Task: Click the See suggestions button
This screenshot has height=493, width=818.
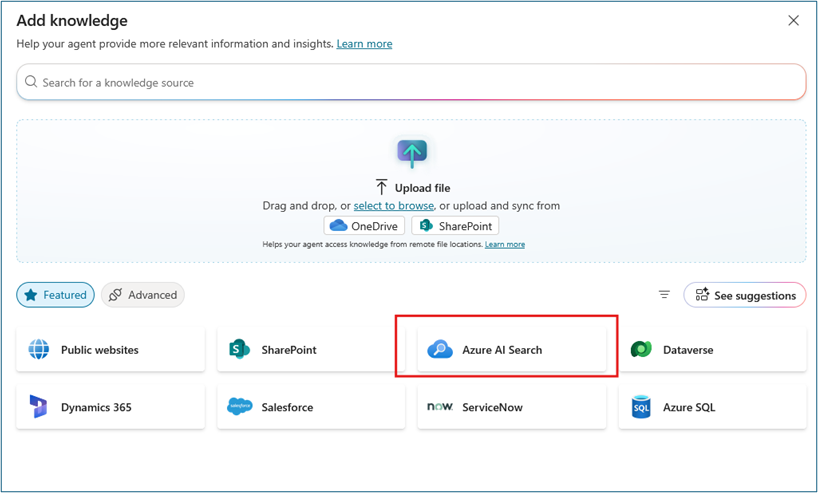Action: pos(744,295)
